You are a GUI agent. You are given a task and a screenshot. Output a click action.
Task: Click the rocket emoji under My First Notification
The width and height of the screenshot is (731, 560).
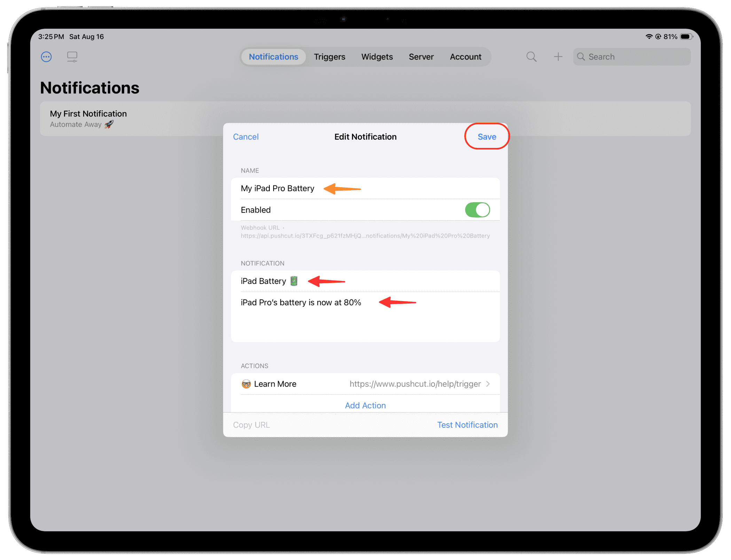point(109,124)
